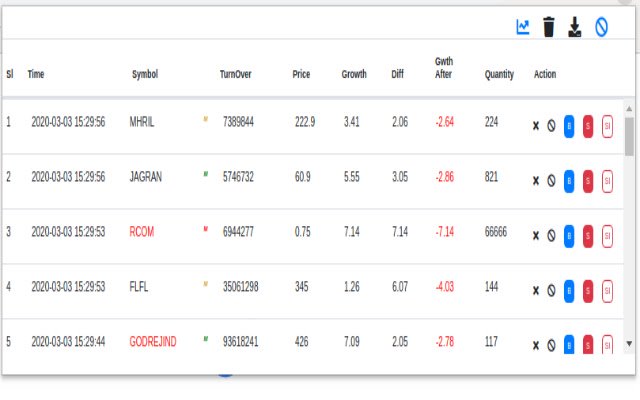Click the Symbol column header
Image resolution: width=640 pixels, height=400 pixels.
(145, 74)
